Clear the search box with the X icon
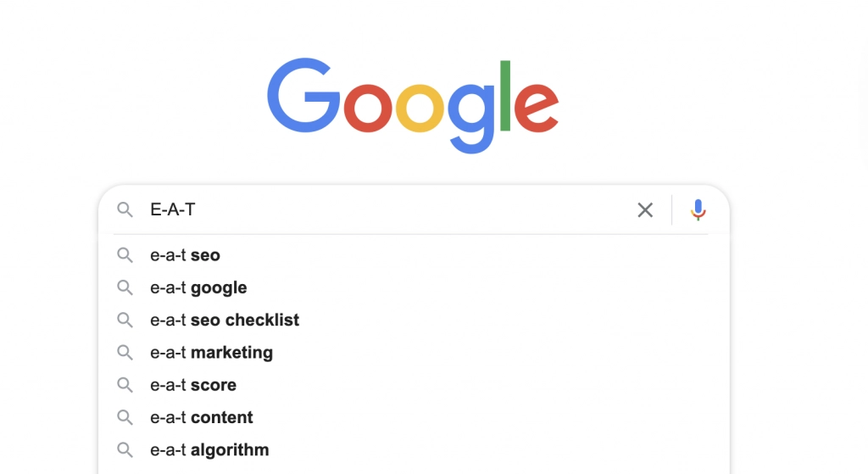The width and height of the screenshot is (868, 474). pyautogui.click(x=645, y=210)
